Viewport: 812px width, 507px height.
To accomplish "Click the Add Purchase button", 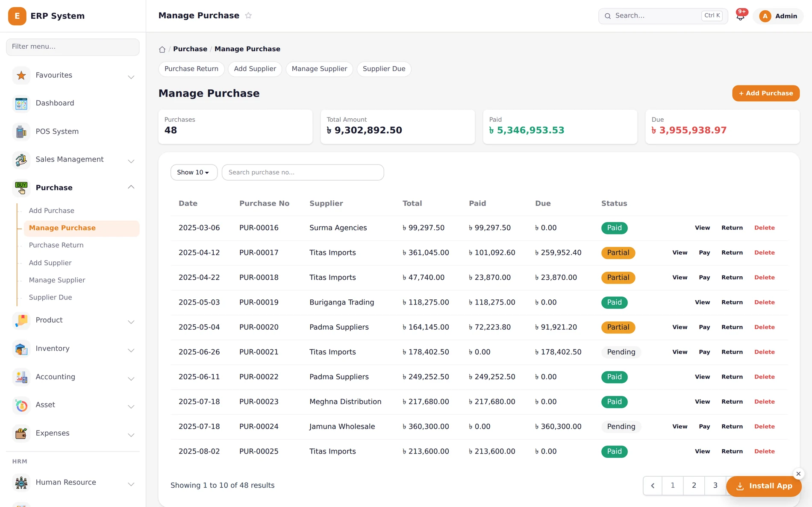I will coord(766,93).
